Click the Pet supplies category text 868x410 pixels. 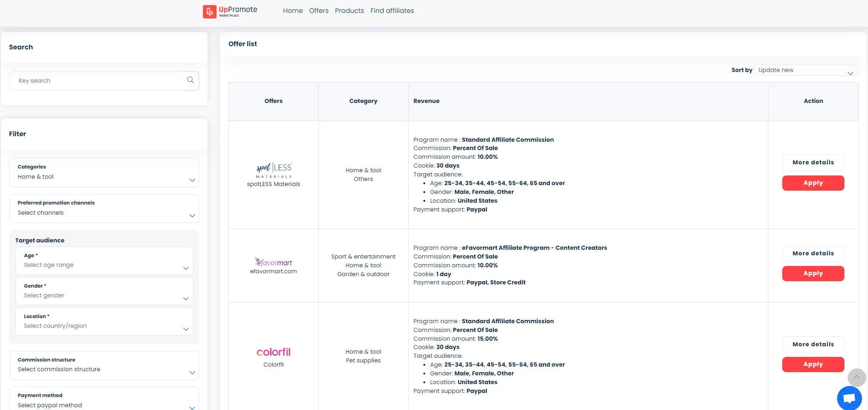(363, 361)
